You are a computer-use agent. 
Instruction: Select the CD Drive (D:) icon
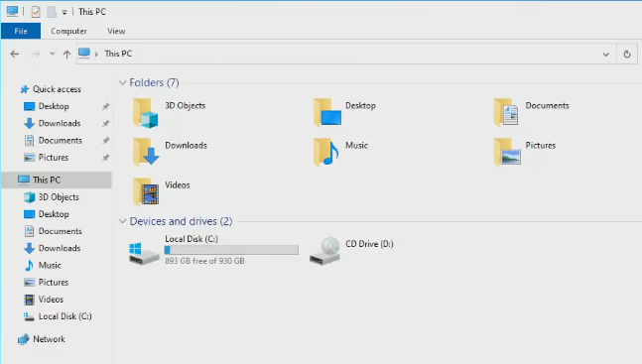coord(325,251)
